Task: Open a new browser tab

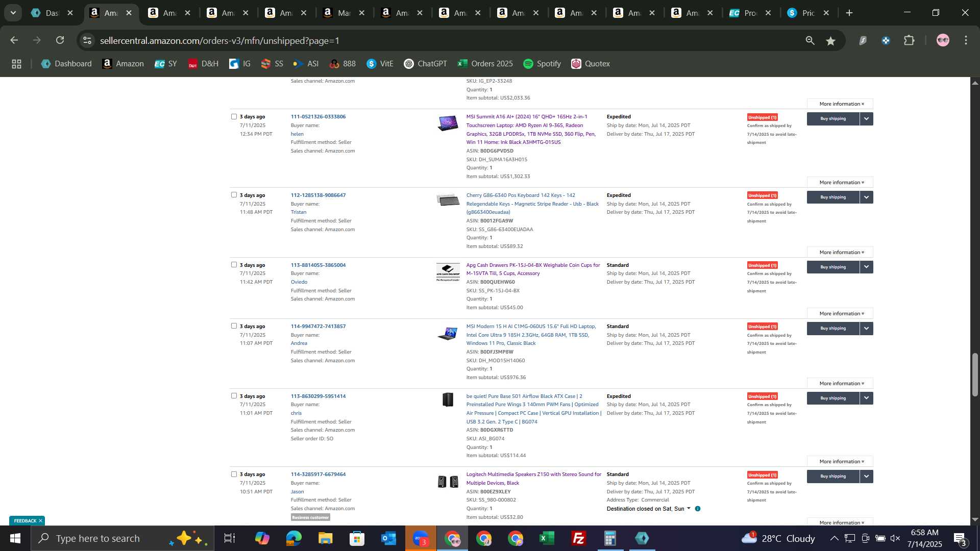Action: [849, 13]
